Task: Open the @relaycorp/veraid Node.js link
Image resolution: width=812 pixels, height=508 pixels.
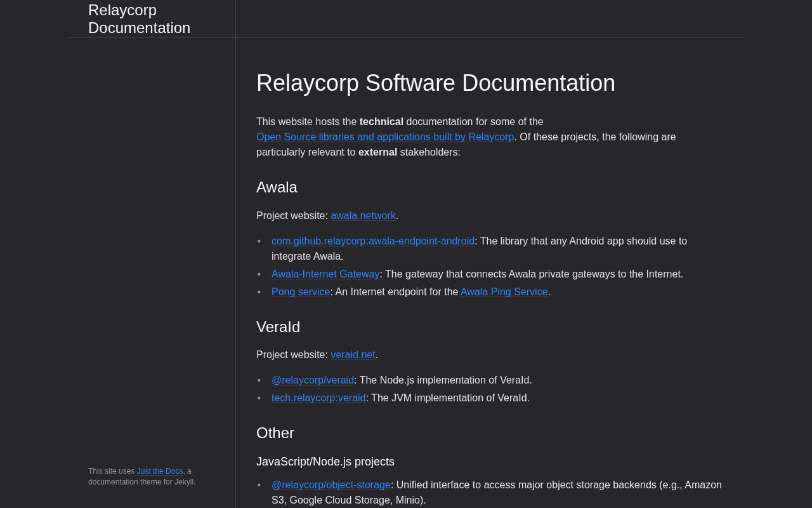Action: tap(312, 380)
